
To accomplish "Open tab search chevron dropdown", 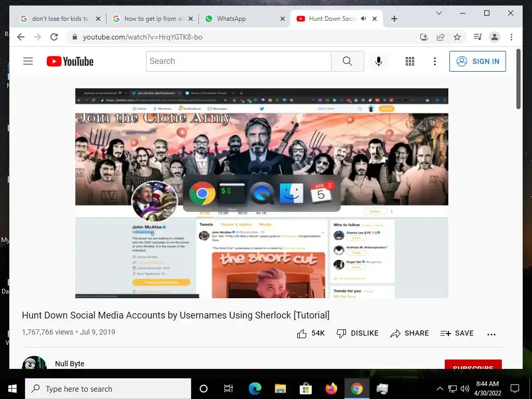I will pyautogui.click(x=438, y=13).
